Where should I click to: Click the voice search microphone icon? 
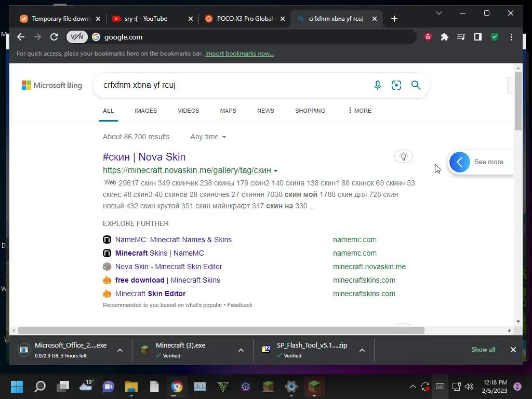point(377,85)
